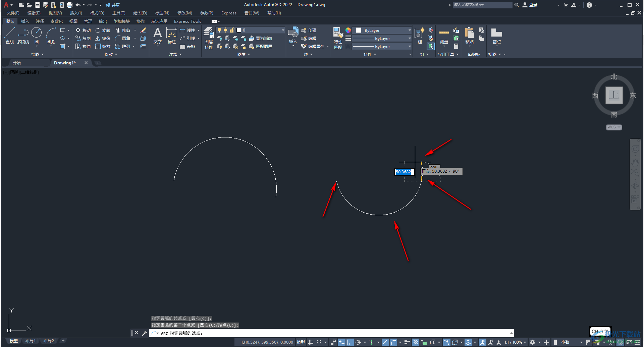
Task: Click the 拉伸 (Stretch) tool
Action: click(83, 46)
